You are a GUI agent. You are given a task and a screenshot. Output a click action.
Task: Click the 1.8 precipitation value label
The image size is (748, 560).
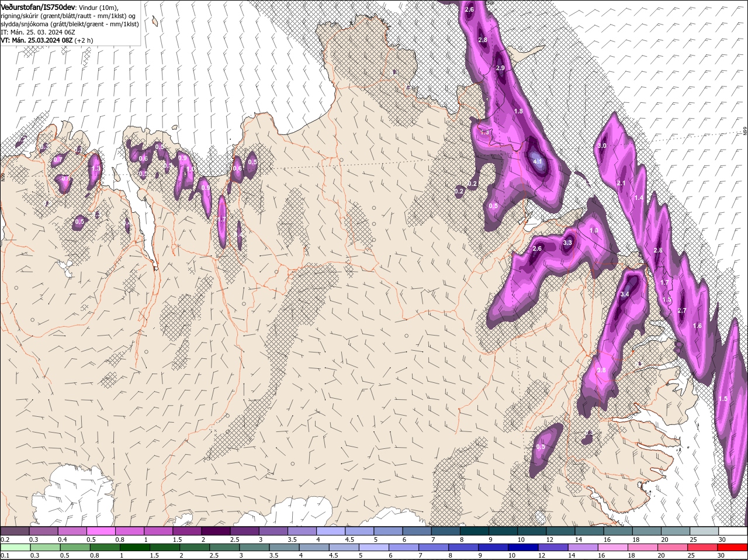pyautogui.click(x=518, y=111)
